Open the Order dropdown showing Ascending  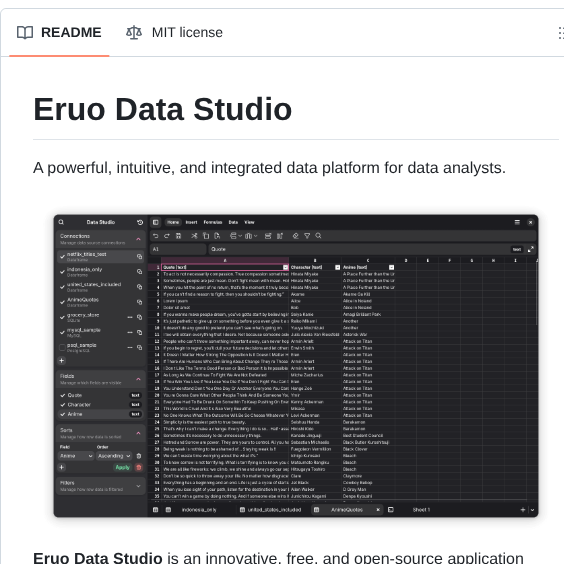114,456
